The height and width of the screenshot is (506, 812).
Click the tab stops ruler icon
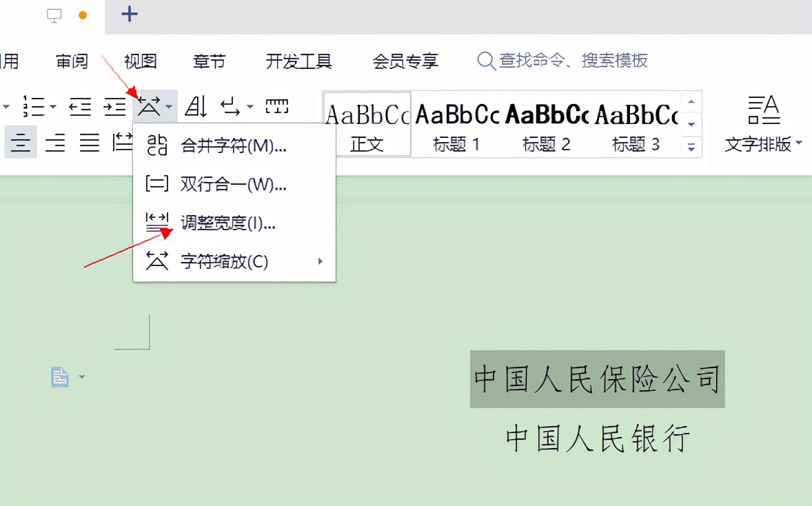[277, 106]
